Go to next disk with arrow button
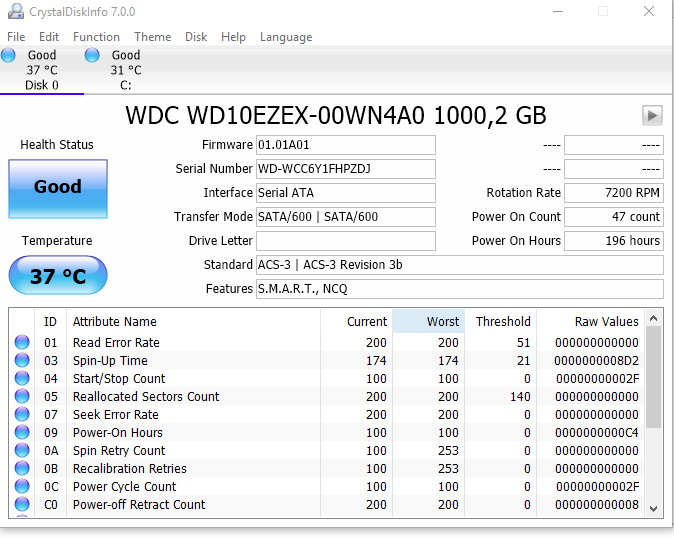This screenshot has height=538, width=674. click(652, 116)
